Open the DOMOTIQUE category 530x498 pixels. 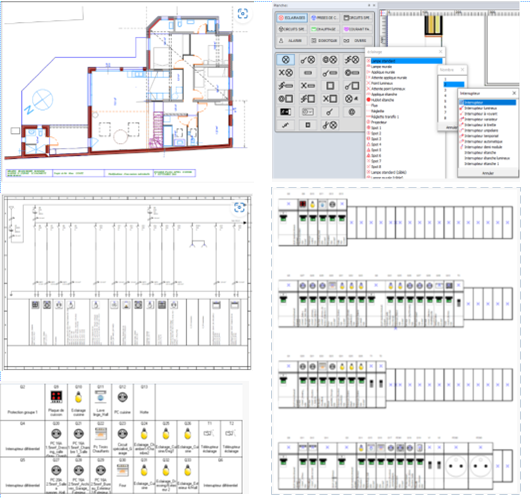324,41
